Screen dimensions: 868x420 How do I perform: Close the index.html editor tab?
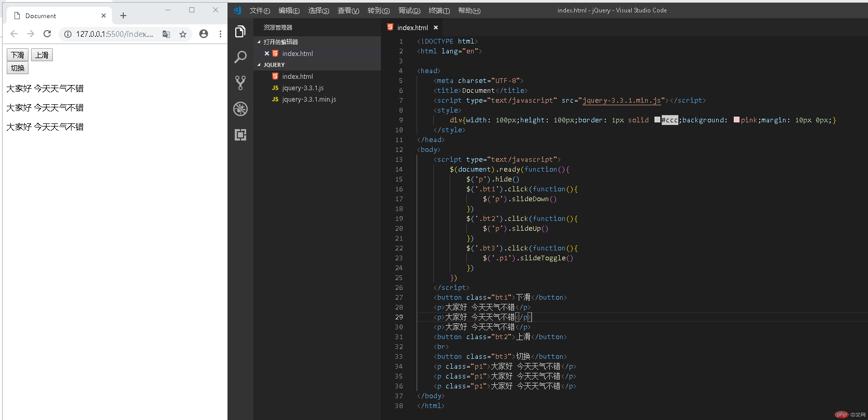point(436,27)
